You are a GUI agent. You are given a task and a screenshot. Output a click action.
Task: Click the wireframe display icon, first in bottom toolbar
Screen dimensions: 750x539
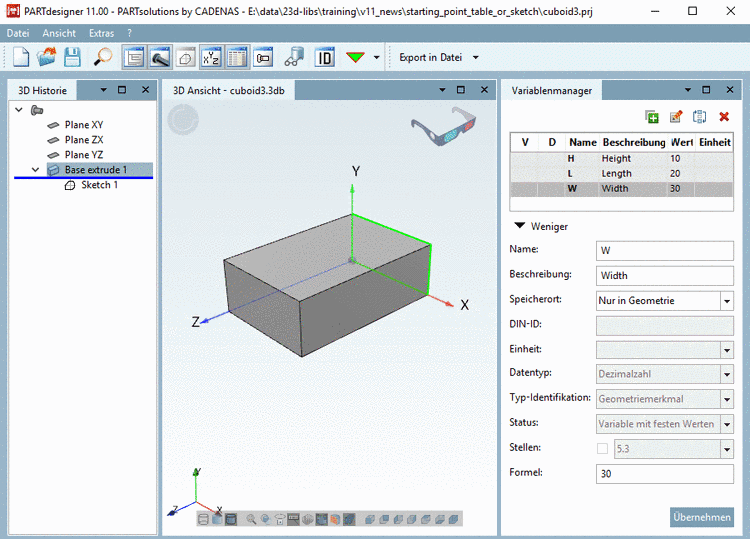203,519
